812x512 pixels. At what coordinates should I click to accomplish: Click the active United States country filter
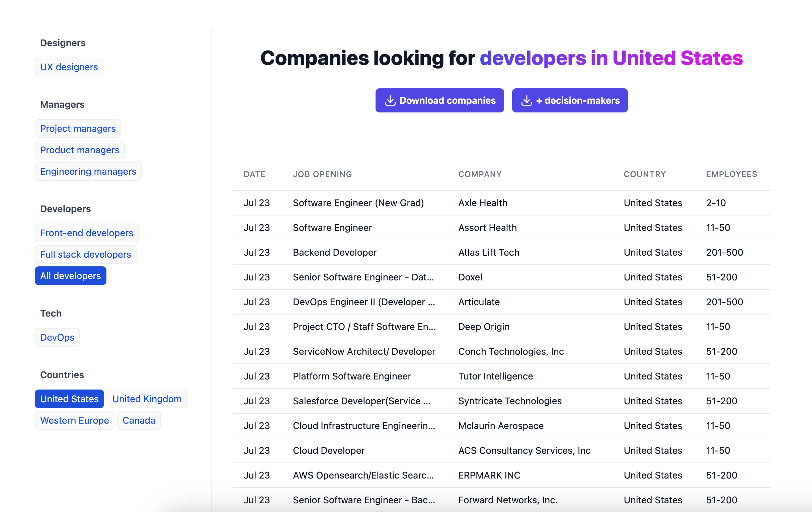coord(70,399)
